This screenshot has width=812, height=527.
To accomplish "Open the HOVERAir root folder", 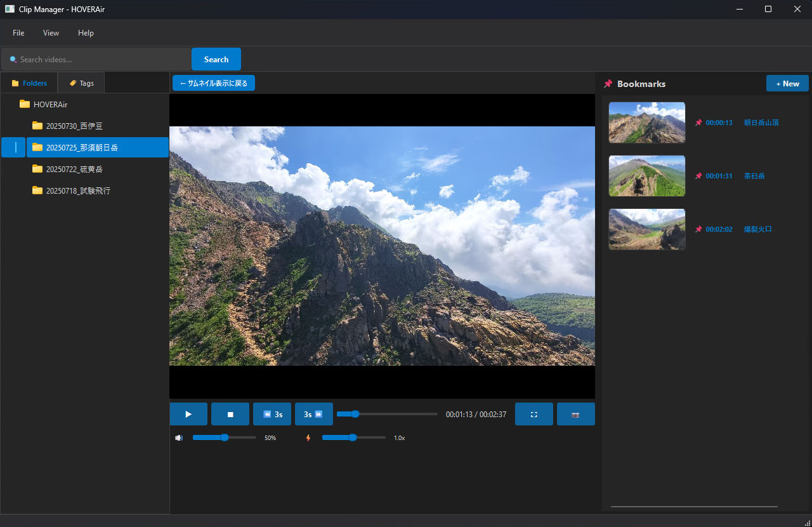I will pos(50,104).
